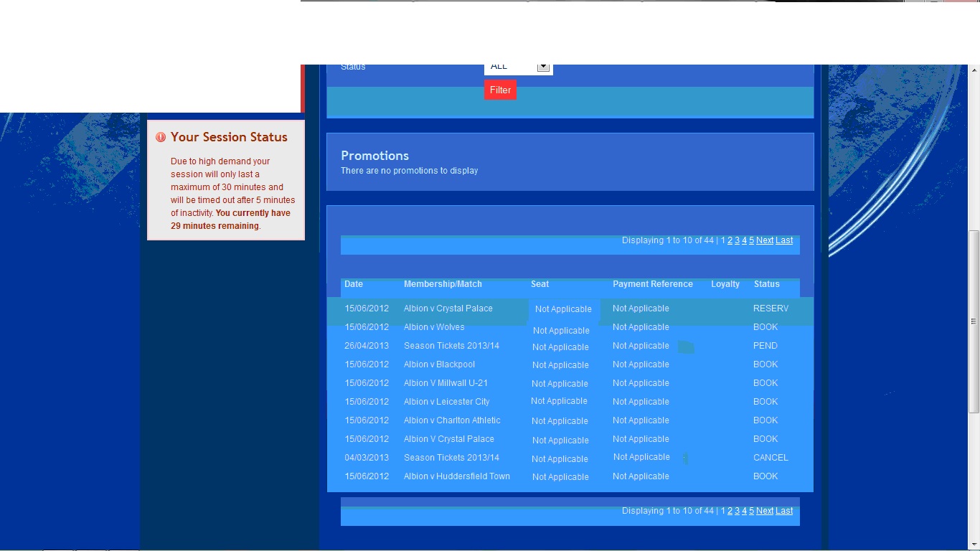
Task: Click the Payment Reference column header
Action: pos(653,284)
